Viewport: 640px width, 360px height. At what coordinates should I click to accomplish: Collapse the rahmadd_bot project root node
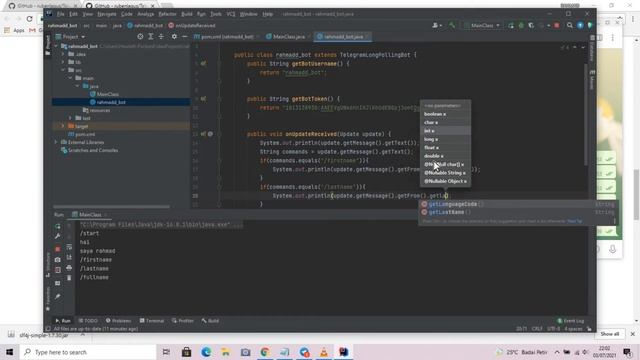coord(56,46)
